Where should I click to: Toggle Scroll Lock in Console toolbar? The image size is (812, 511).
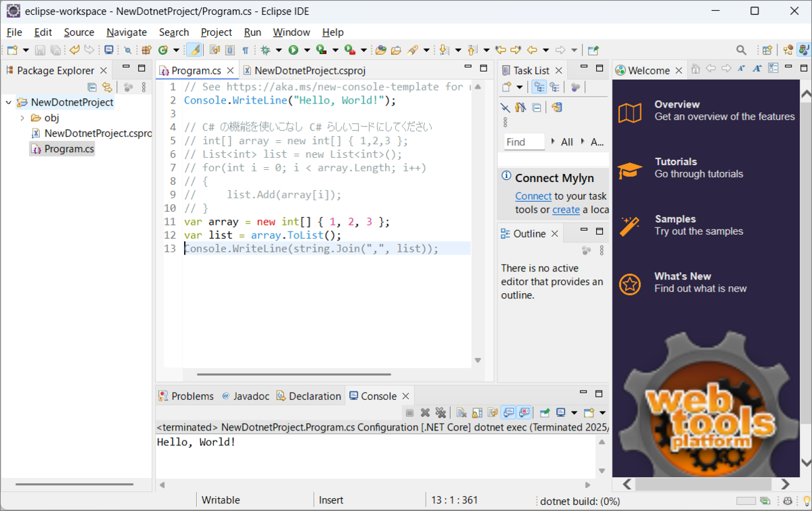pos(477,413)
